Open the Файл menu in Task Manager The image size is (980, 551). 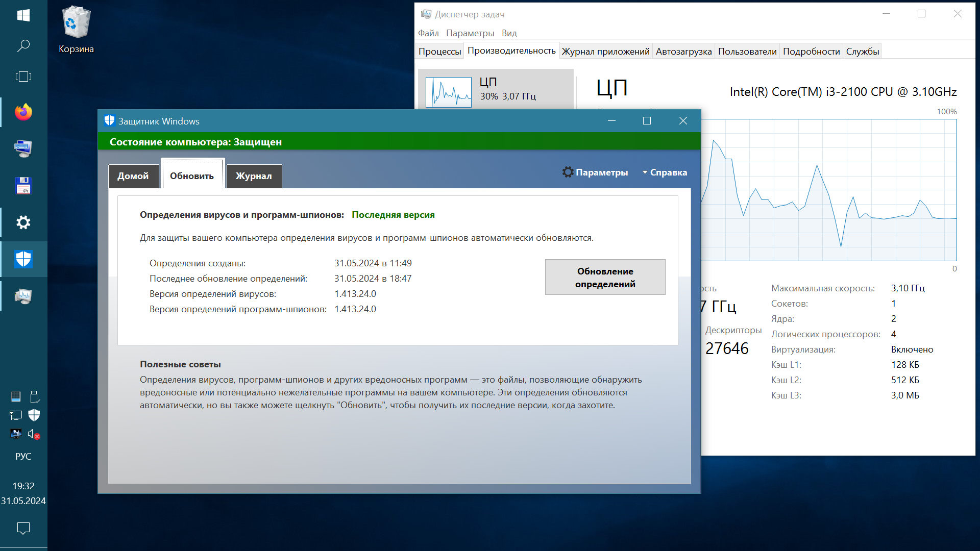point(428,33)
